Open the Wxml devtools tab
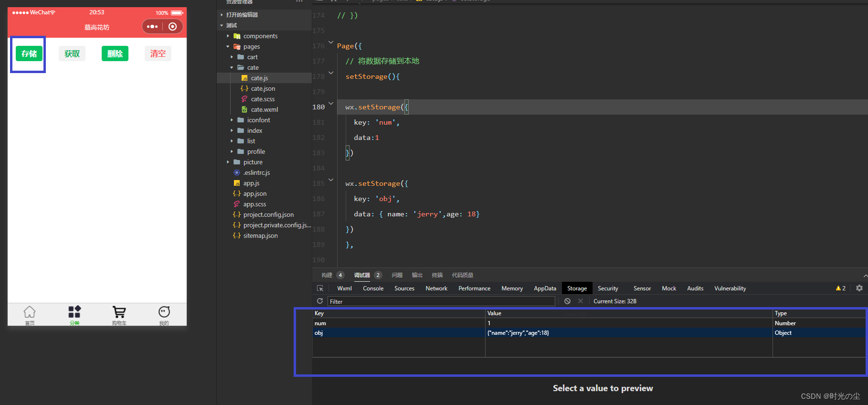868x405 pixels. click(x=344, y=288)
